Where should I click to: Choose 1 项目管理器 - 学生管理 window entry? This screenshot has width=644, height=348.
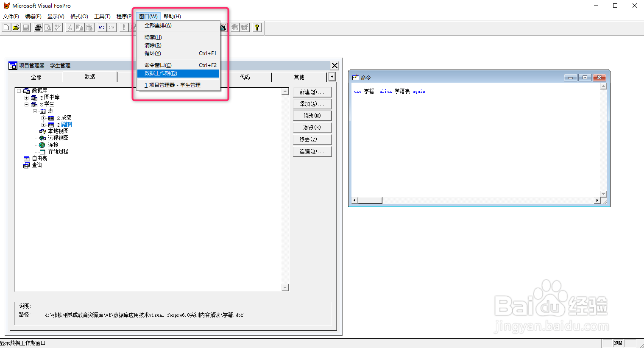(x=178, y=85)
